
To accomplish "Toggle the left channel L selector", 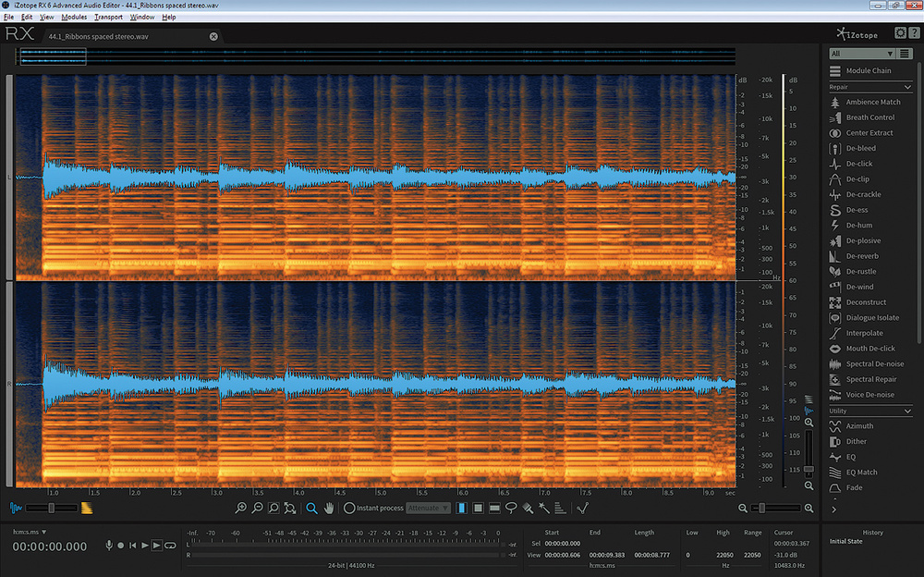I will coord(9,177).
